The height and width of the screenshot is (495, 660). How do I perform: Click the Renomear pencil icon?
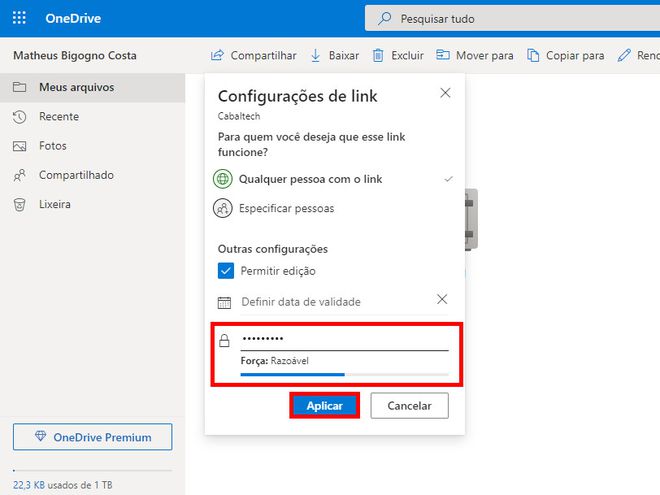[624, 55]
